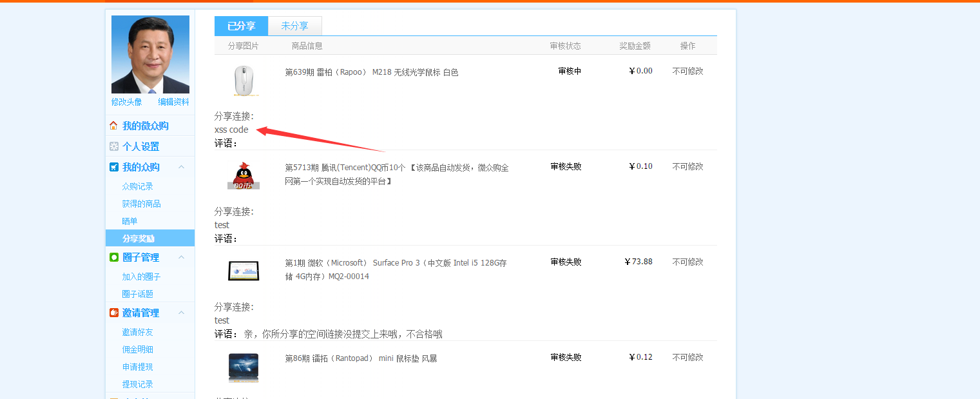Click the 第86期 镭拓 mini 鼠标垫 product title

pos(361,358)
